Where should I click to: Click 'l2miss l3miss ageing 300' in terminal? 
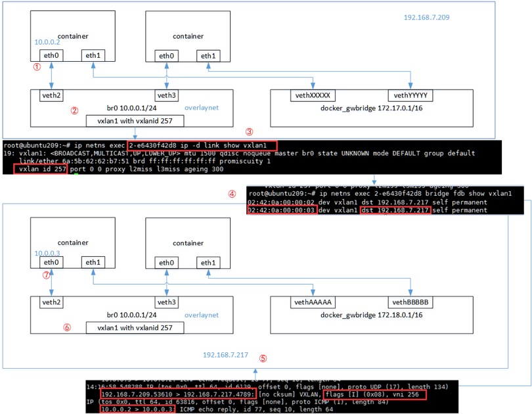tap(176, 169)
